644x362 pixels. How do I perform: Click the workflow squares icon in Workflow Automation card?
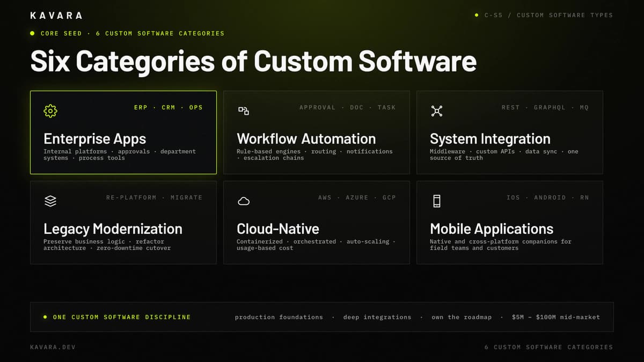click(244, 111)
